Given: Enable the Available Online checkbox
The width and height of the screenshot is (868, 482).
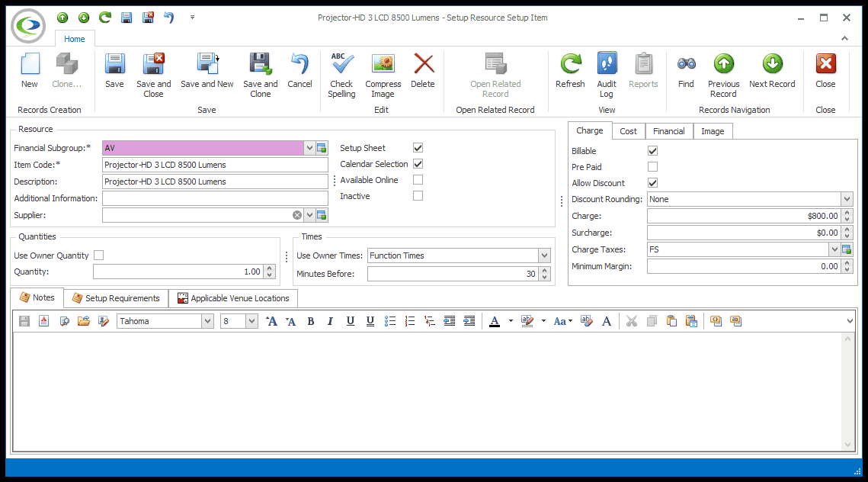Looking at the screenshot, I should 418,180.
